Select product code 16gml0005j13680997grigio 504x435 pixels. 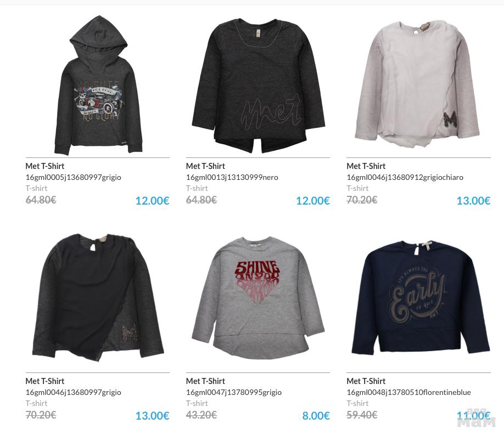click(73, 177)
